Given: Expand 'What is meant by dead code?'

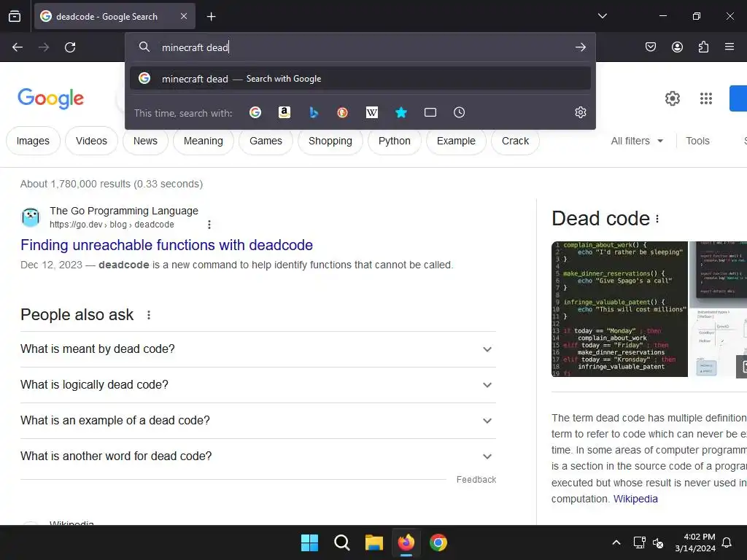Looking at the screenshot, I should click(x=258, y=349).
